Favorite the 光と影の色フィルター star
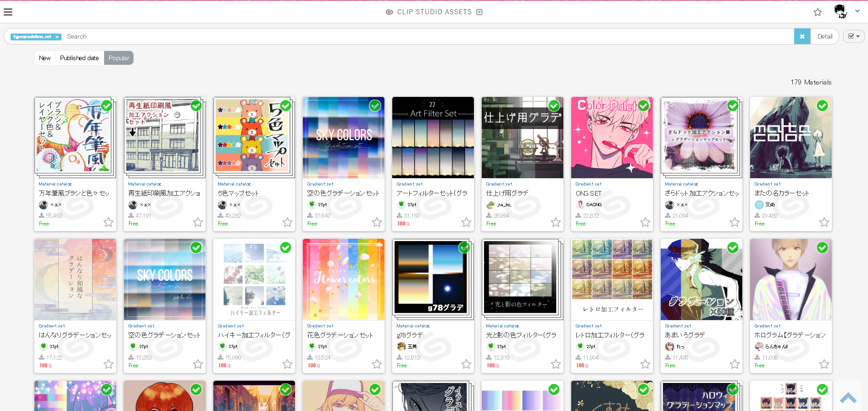868x411 pixels. pos(556,364)
